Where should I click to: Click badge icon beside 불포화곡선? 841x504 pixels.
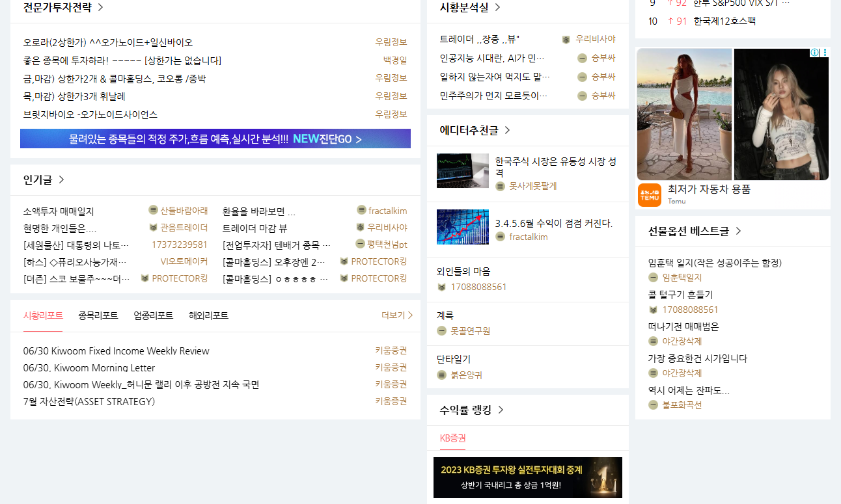[654, 405]
